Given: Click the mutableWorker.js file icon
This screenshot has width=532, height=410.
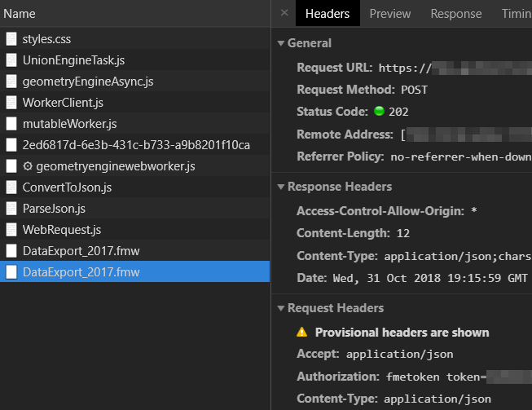Looking at the screenshot, I should [x=11, y=124].
